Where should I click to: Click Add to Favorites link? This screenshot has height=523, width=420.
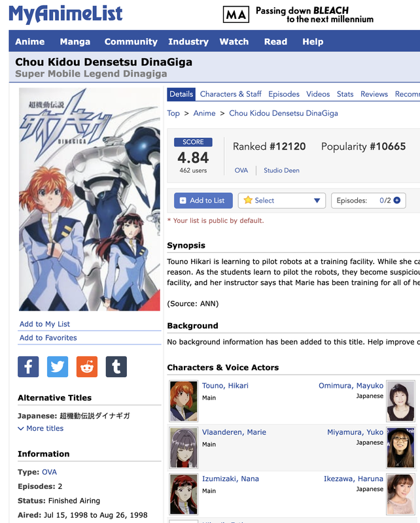tap(48, 338)
